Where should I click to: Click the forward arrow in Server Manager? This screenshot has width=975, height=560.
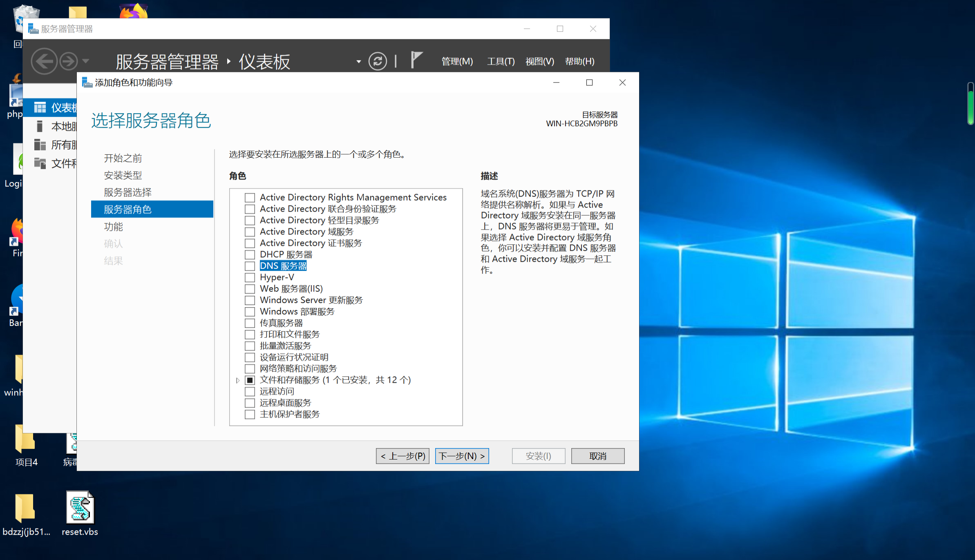[69, 61]
